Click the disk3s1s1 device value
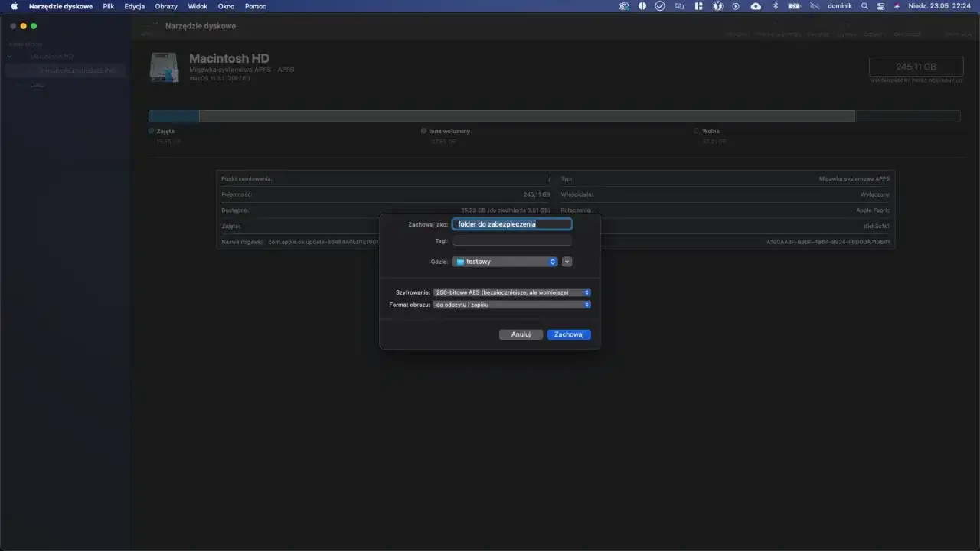 (x=877, y=226)
